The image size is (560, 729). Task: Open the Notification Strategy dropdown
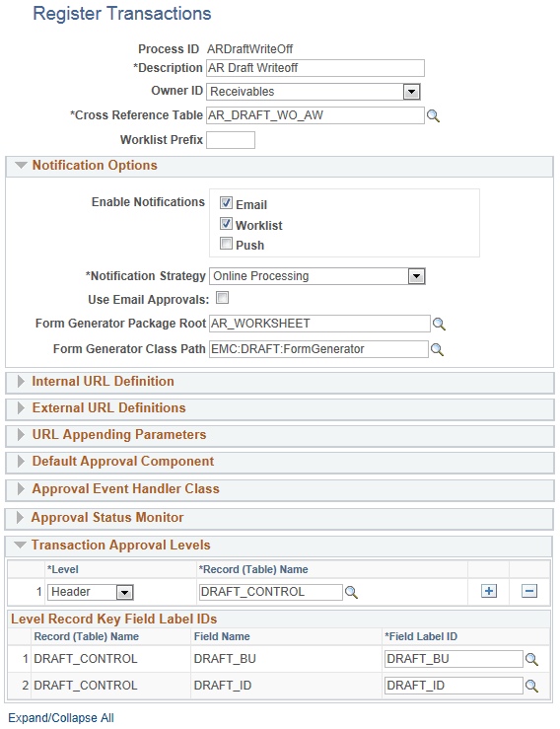[416, 276]
